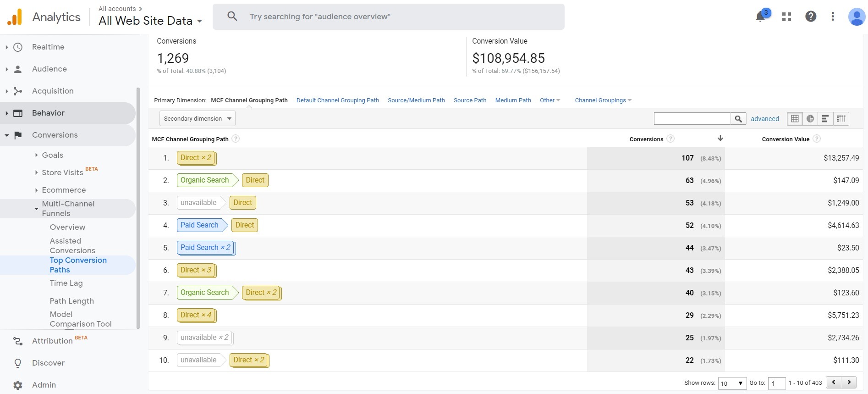Click the Discover lightbulb icon
Screen dimensions: 868x394
pyautogui.click(x=18, y=363)
